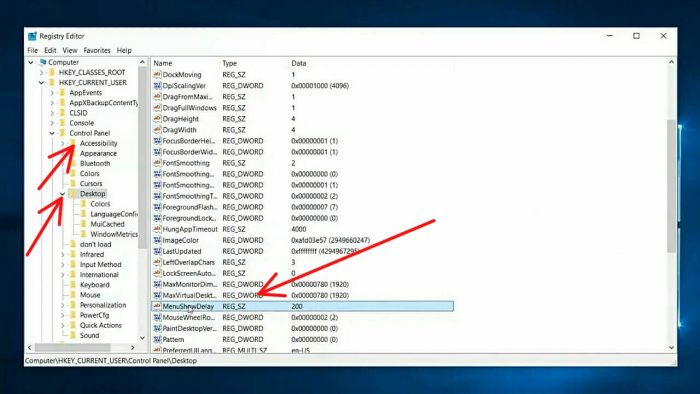Open the Favorites menu
This screenshot has height=394, width=700.
(x=97, y=50)
